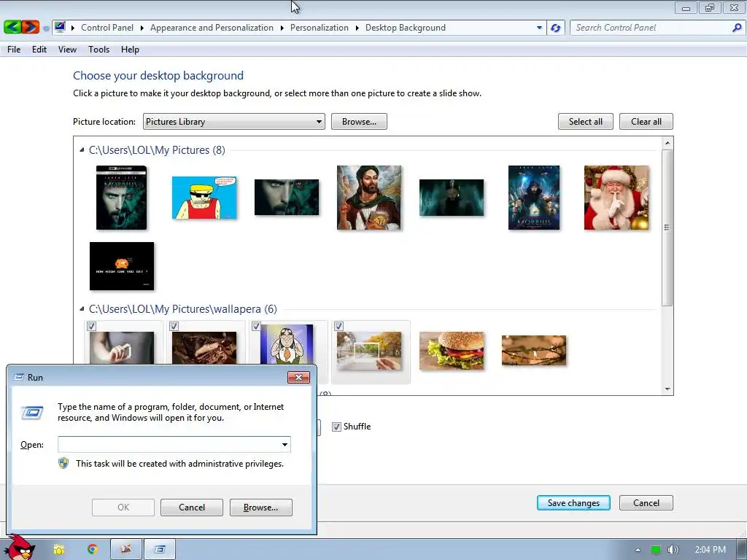Open the Edit menu
The image size is (747, 560).
coord(39,50)
